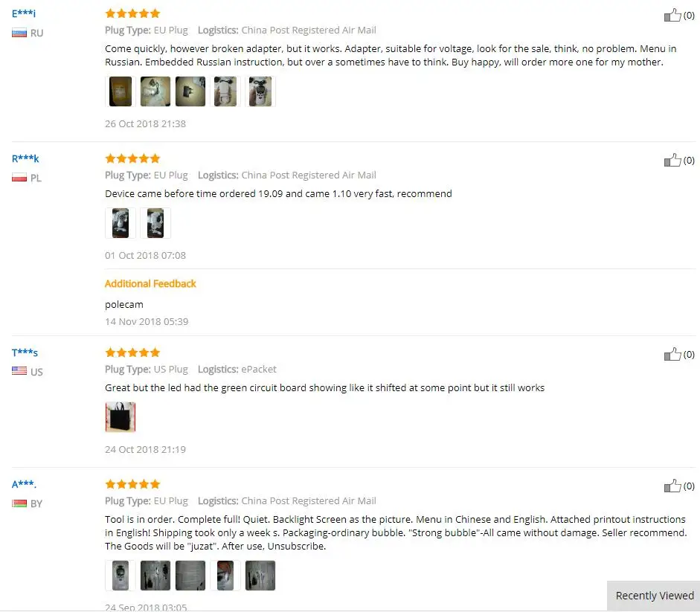Open fourth photo in A***. review
The height and width of the screenshot is (612, 700).
225,576
